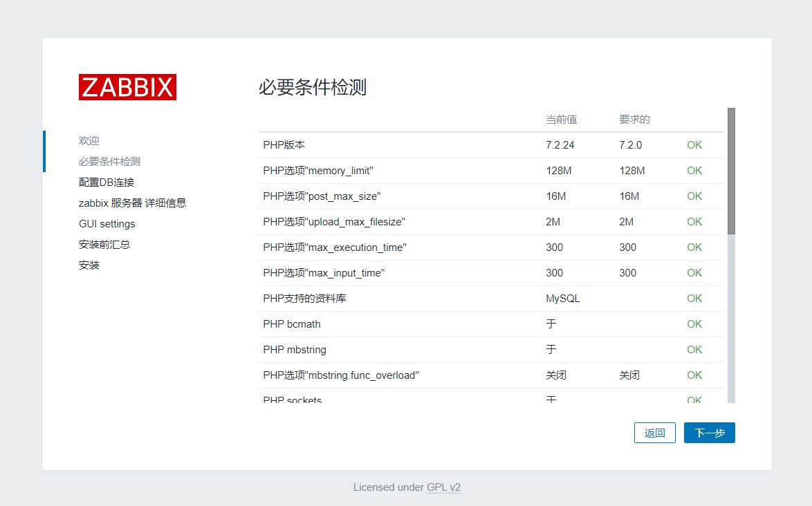Screen dimensions: 812x506
Task: Open the GPL v2 license link
Action: click(x=443, y=487)
